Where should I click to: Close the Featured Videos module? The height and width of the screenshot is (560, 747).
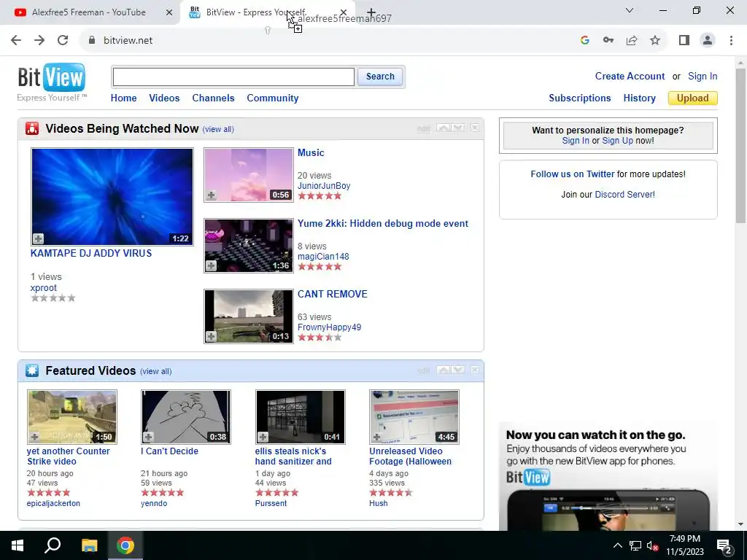pos(475,370)
